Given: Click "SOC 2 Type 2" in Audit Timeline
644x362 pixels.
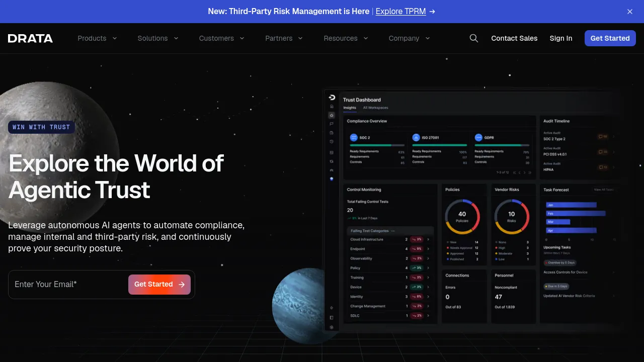Looking at the screenshot, I should pos(554,139).
